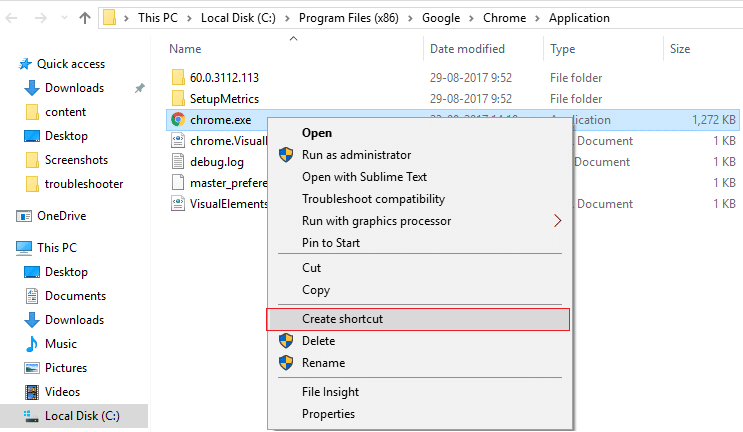This screenshot has width=743, height=432.
Task: Select Application breadcrumb segment
Action: point(579,18)
